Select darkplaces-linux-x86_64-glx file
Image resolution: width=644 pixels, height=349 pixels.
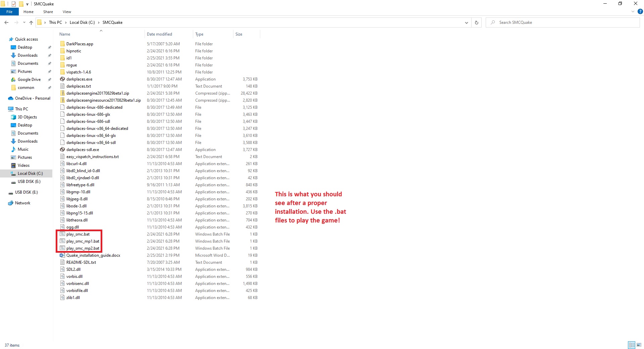91,136
